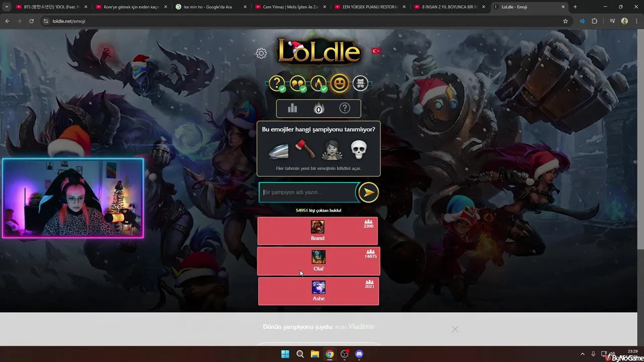Screen dimensions: 644x362
Task: Go back in browser history
Action: pos(7,21)
